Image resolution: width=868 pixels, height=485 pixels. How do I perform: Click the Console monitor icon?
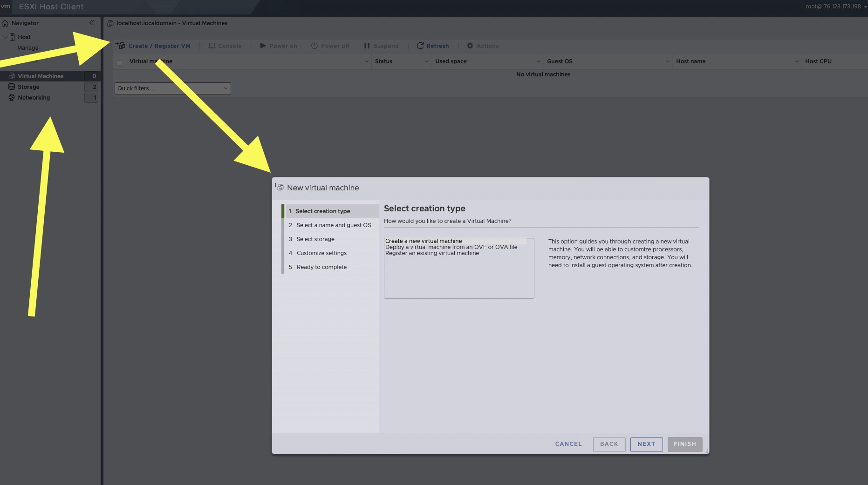click(x=212, y=46)
